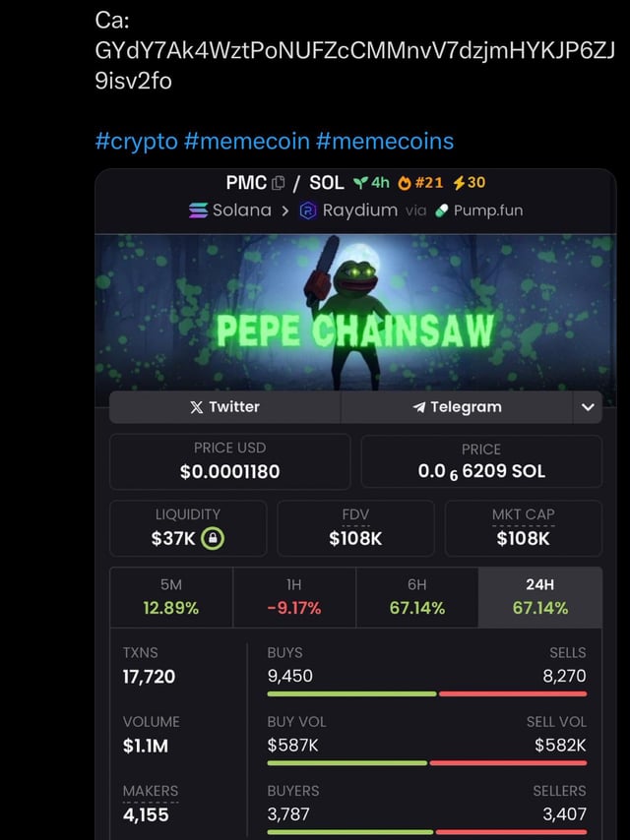Click the Solana chain logo
This screenshot has width=630, height=840.
[x=198, y=210]
